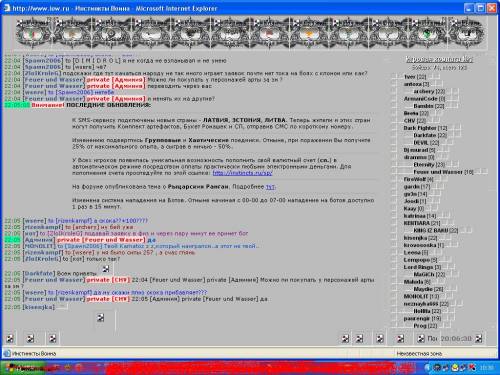Click the first ornate navigation button in the top bar
Screen dimensions: 500x375
tap(34, 33)
